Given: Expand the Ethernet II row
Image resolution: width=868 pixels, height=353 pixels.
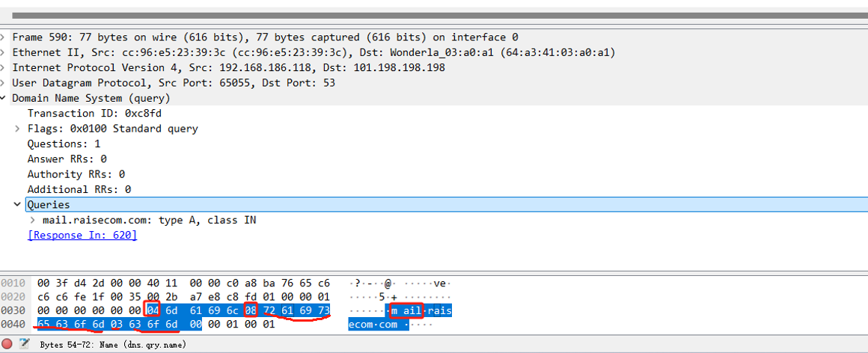Looking at the screenshot, I should [x=4, y=52].
